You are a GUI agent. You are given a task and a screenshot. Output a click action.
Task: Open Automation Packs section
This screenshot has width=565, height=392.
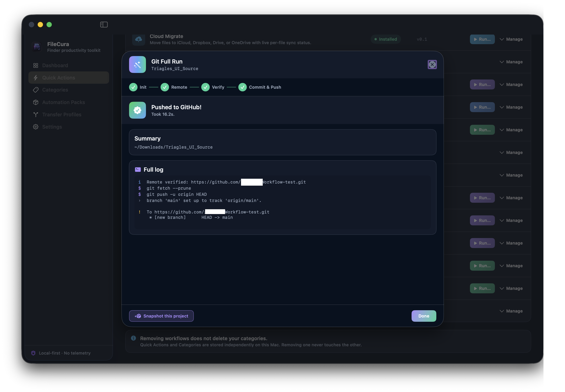click(69, 102)
